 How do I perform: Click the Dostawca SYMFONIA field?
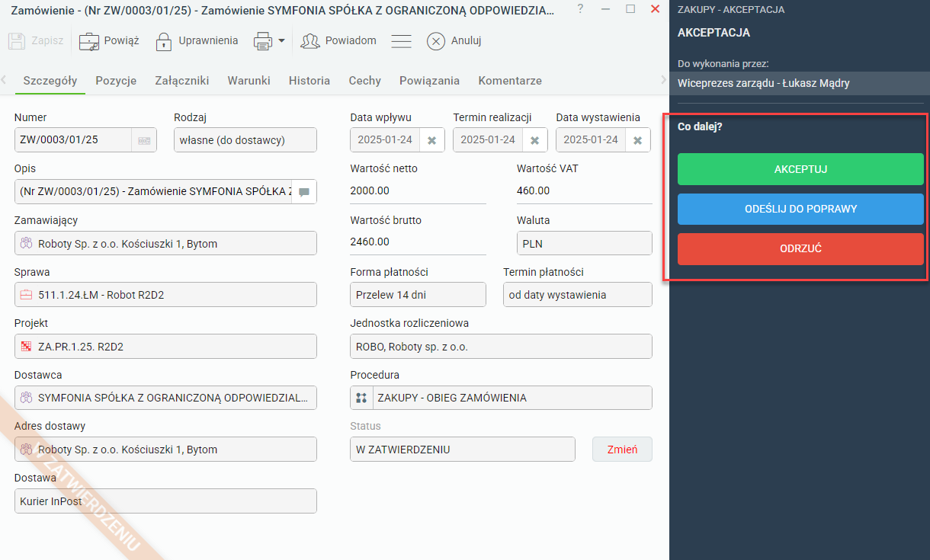click(165, 398)
